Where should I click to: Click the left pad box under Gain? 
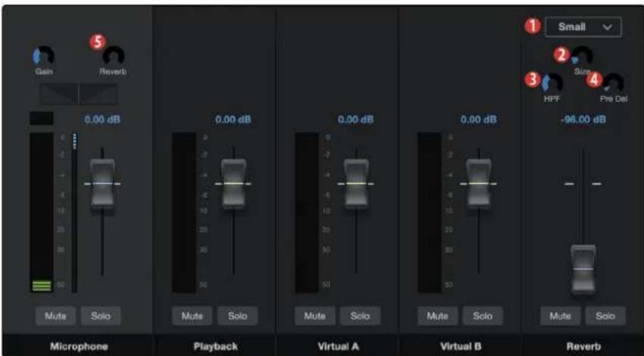coord(59,95)
